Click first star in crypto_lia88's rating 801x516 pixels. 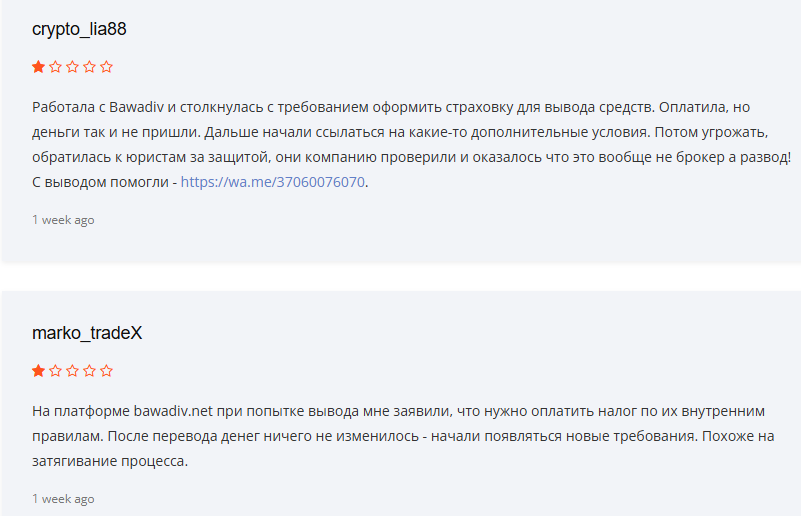pyautogui.click(x=38, y=67)
